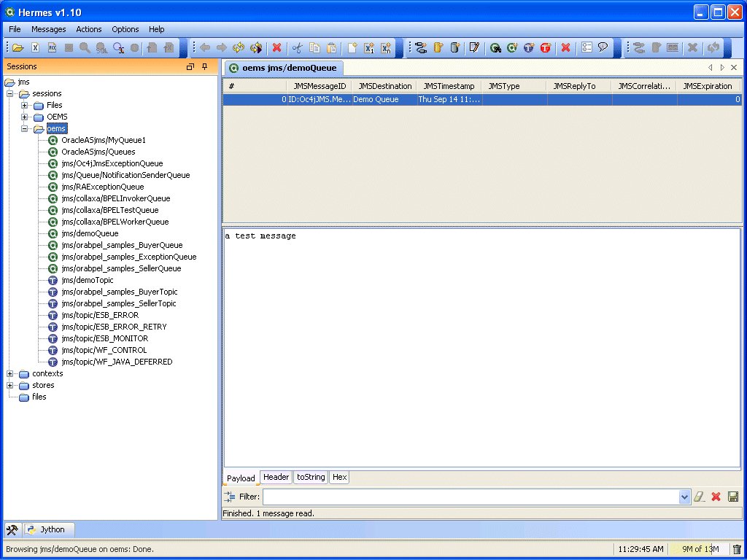Sort by JMSMessageID column header

pyautogui.click(x=320, y=86)
